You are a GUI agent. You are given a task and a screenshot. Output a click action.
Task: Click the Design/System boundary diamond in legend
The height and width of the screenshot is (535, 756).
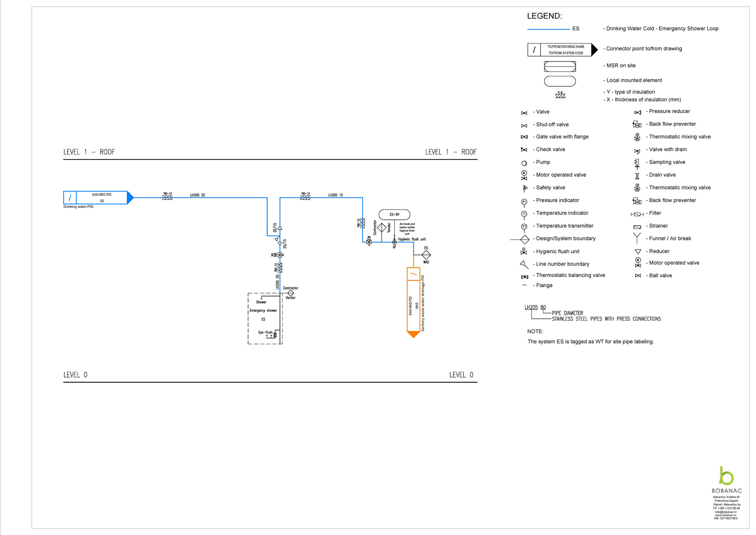click(524, 239)
